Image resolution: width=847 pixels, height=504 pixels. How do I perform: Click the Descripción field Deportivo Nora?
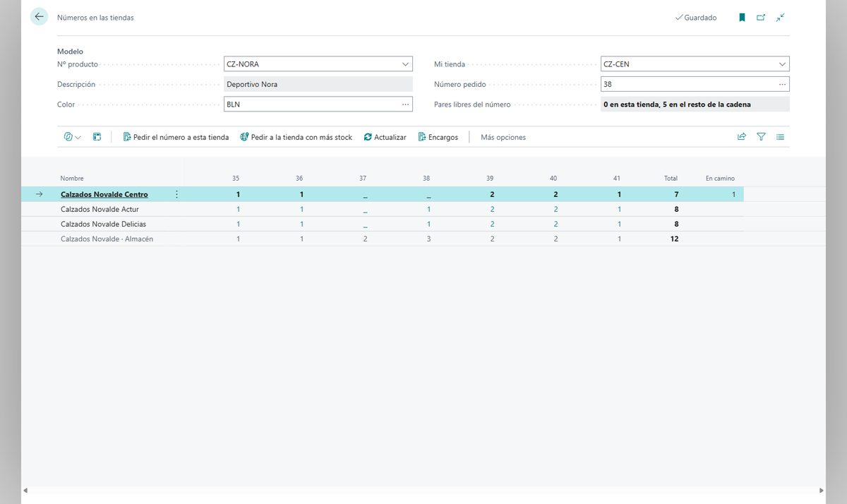pos(318,84)
